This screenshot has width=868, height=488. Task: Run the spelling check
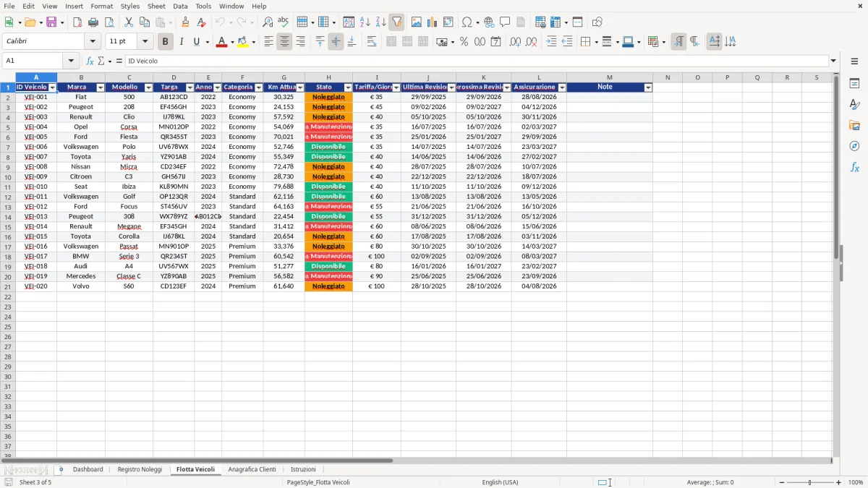[x=284, y=22]
